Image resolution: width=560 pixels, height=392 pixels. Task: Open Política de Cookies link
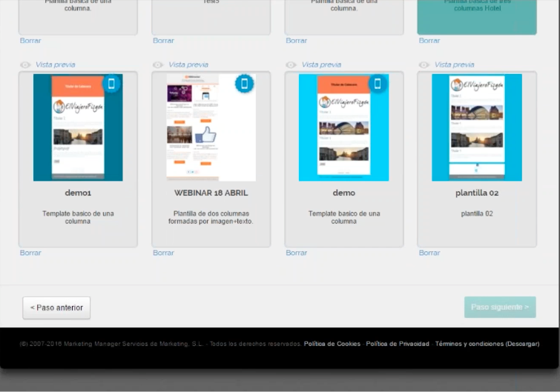[332, 344]
